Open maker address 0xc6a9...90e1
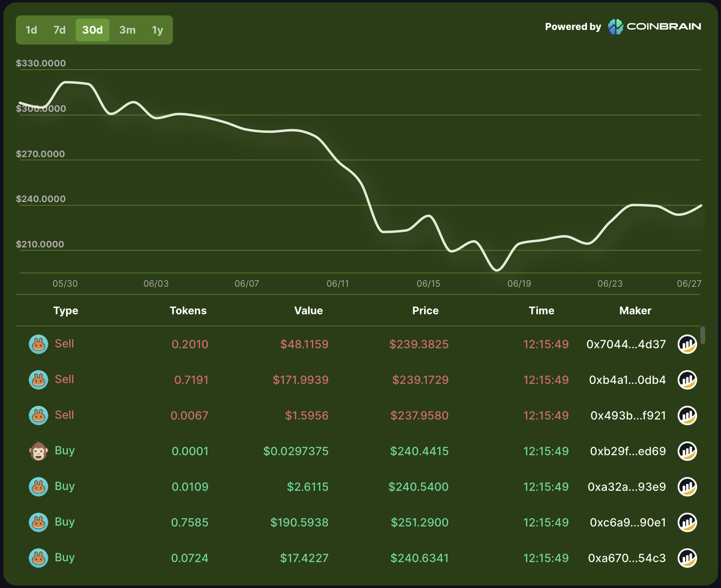The image size is (721, 588). pyautogui.click(x=628, y=522)
